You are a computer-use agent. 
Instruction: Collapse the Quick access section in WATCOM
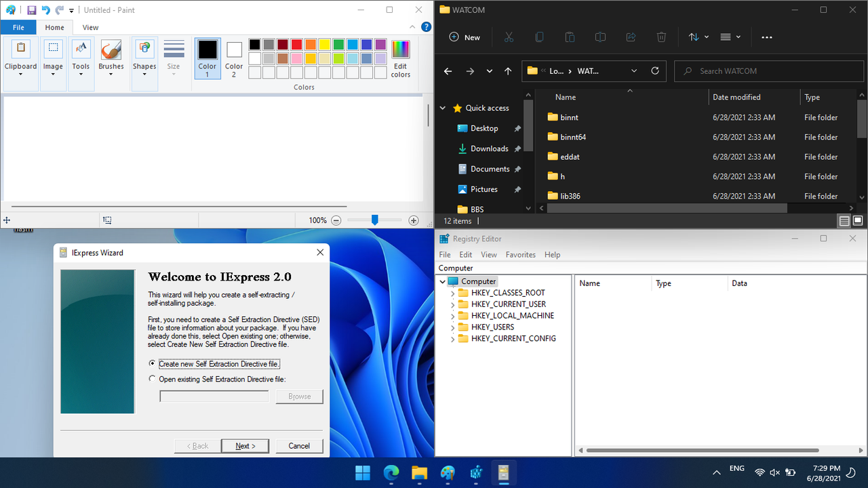coord(443,108)
